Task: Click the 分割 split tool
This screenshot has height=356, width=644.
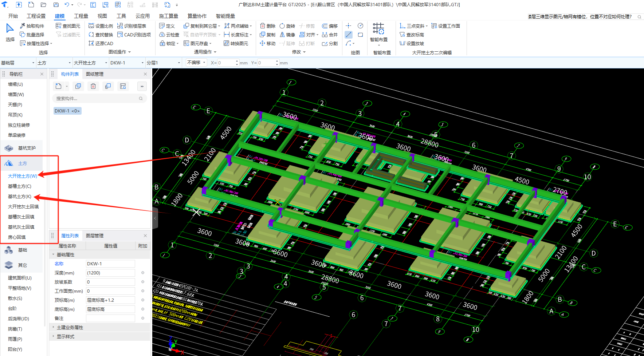Action: click(x=330, y=43)
